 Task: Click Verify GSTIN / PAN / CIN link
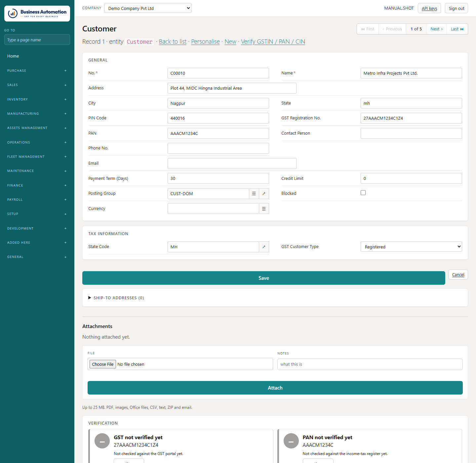pyautogui.click(x=273, y=42)
